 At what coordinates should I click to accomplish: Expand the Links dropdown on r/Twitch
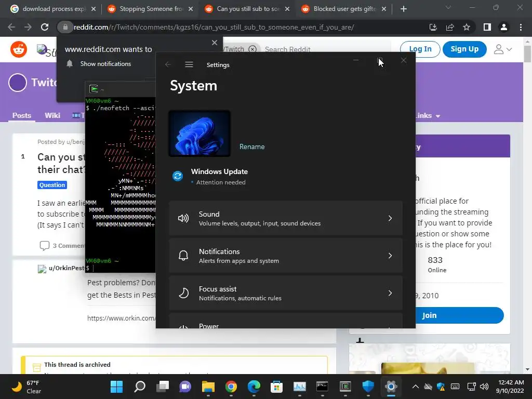428,116
